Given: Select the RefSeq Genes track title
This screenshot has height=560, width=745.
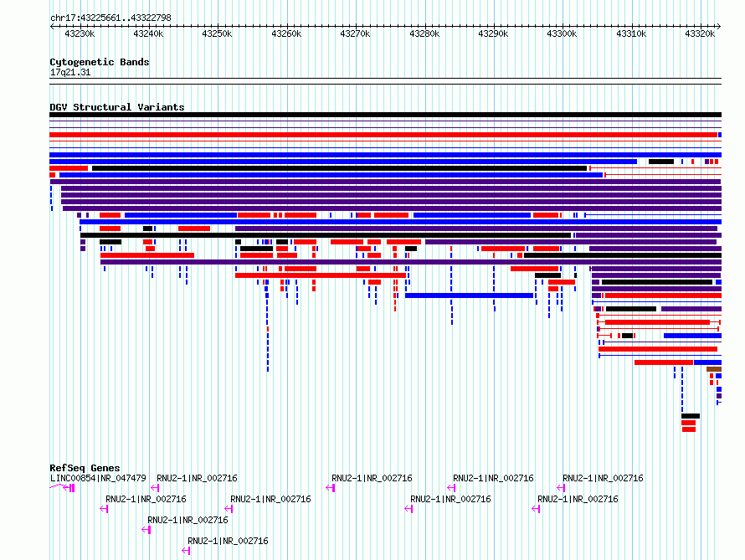Looking at the screenshot, I should [85, 468].
